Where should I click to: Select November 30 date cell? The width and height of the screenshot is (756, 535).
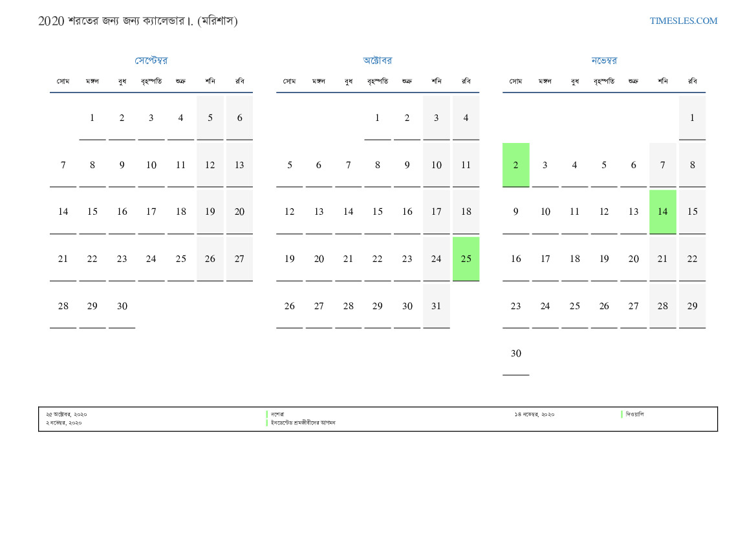515,353
